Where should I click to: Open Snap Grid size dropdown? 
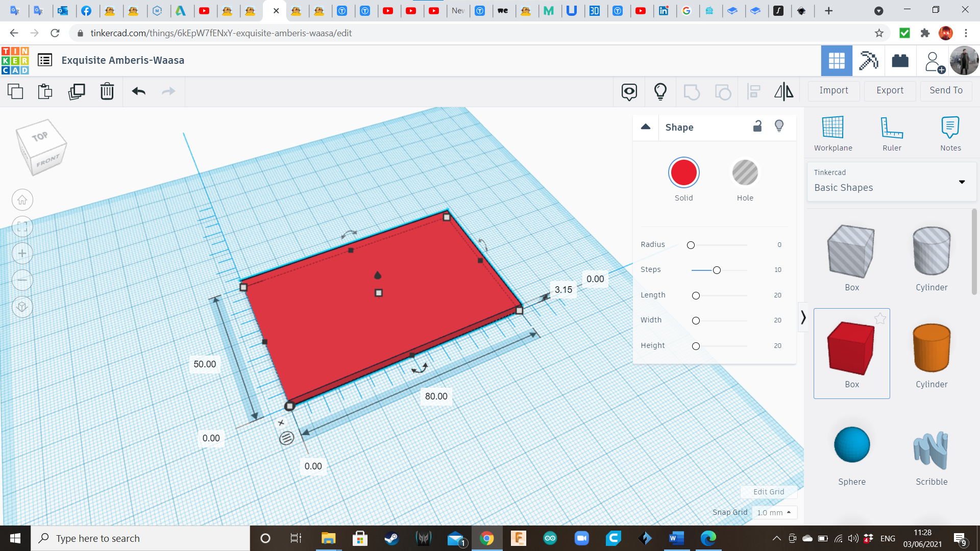(773, 512)
